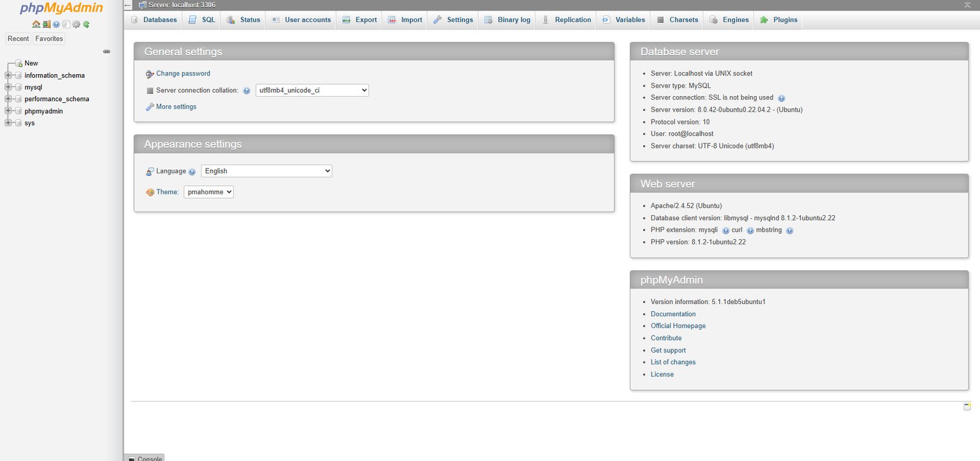Open Server connection collation dropdown

click(x=312, y=90)
